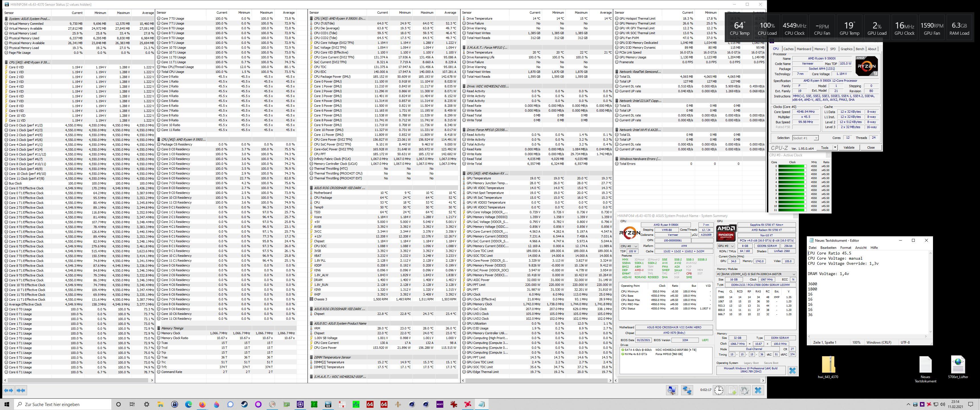Open the NZXT app from the taskbar
Image resolution: width=980 pixels, height=410 pixels.
tap(439, 404)
